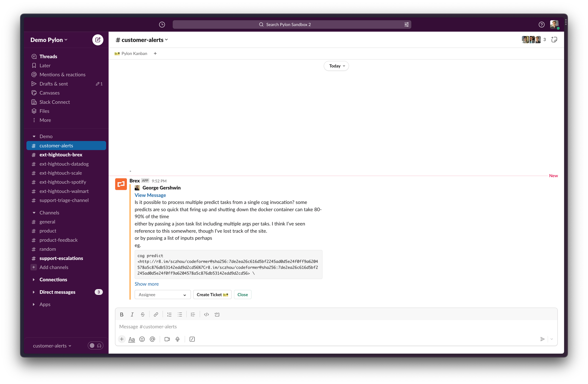
Task: Toggle the Aa formatting toolbar visibility
Action: [131, 339]
